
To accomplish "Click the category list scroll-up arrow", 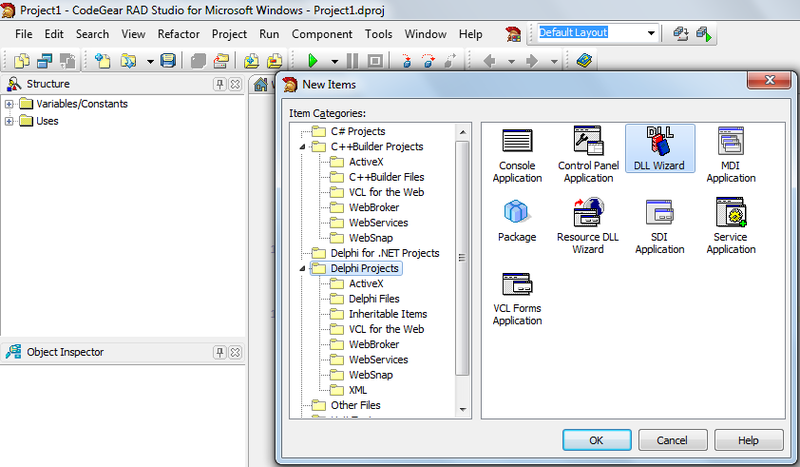I will [463, 132].
